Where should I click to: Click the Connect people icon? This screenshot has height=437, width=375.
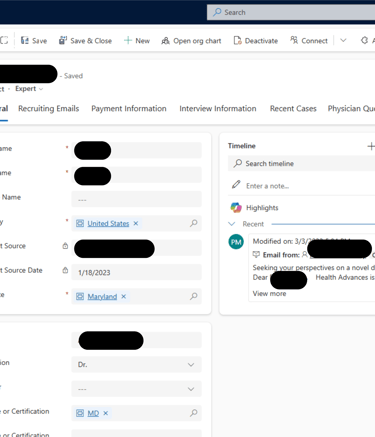click(294, 40)
